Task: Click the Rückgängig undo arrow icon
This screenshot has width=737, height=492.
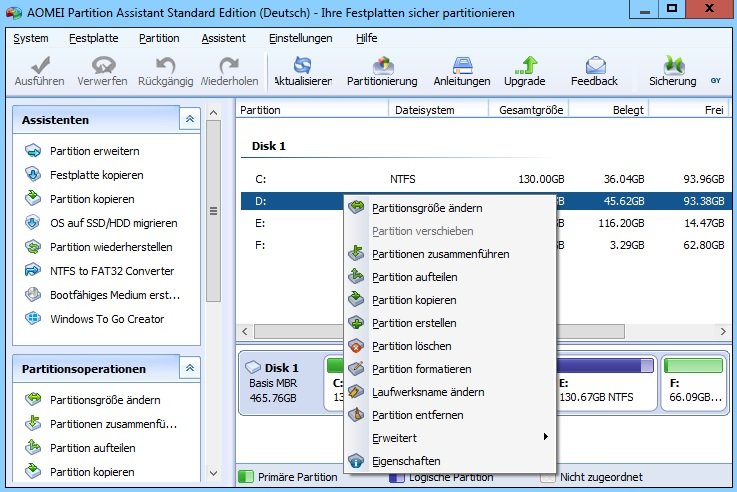Action: [165, 66]
